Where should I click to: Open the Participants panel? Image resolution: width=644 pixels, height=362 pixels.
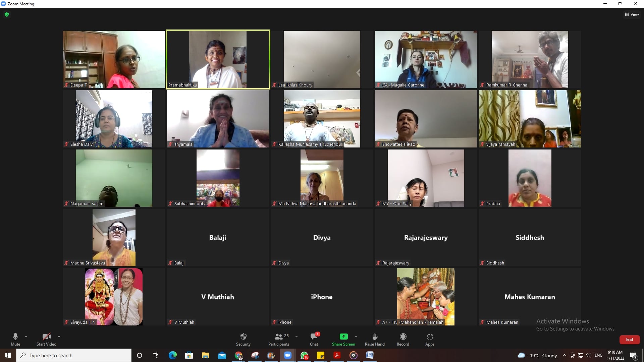[278, 337]
